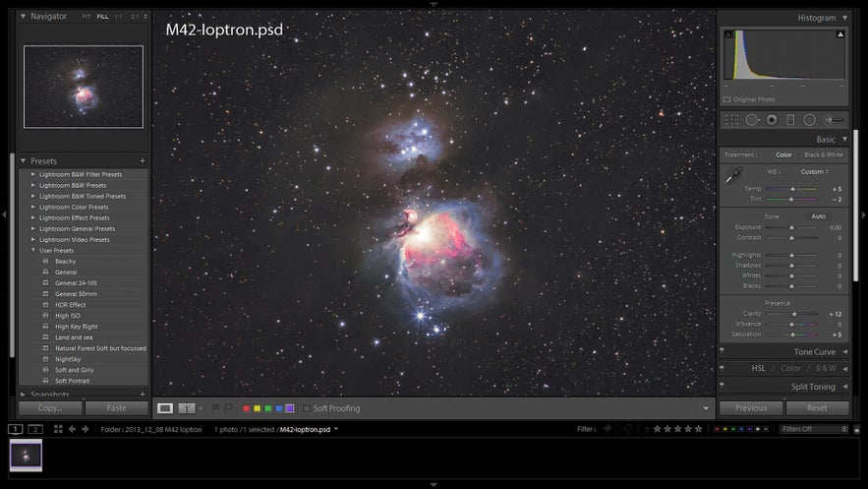Screen dimensions: 868x489
Task: Expand Lightroom B&W Filter Presets folder
Action: point(33,174)
